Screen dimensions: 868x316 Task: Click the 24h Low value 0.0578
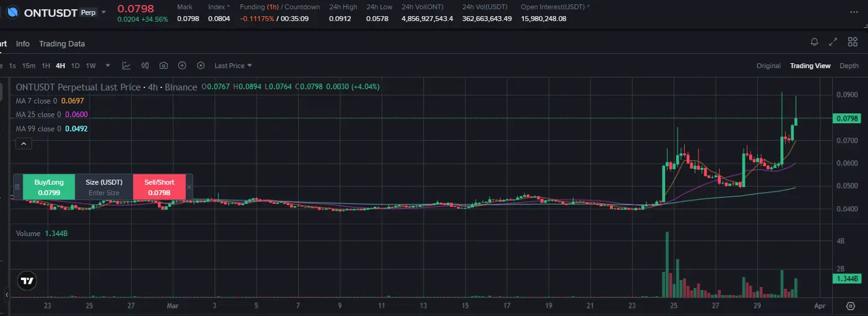[378, 19]
